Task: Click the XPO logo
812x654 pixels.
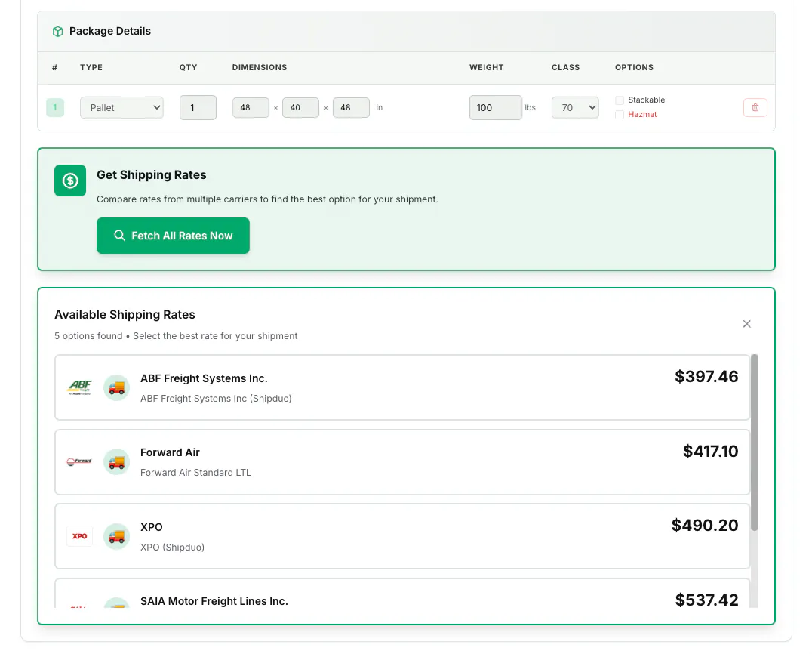Action: click(x=80, y=536)
